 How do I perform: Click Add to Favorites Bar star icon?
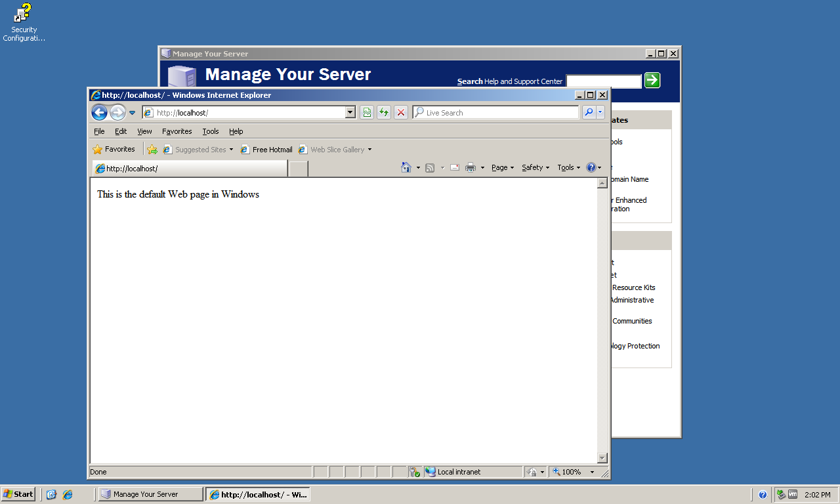coord(152,150)
